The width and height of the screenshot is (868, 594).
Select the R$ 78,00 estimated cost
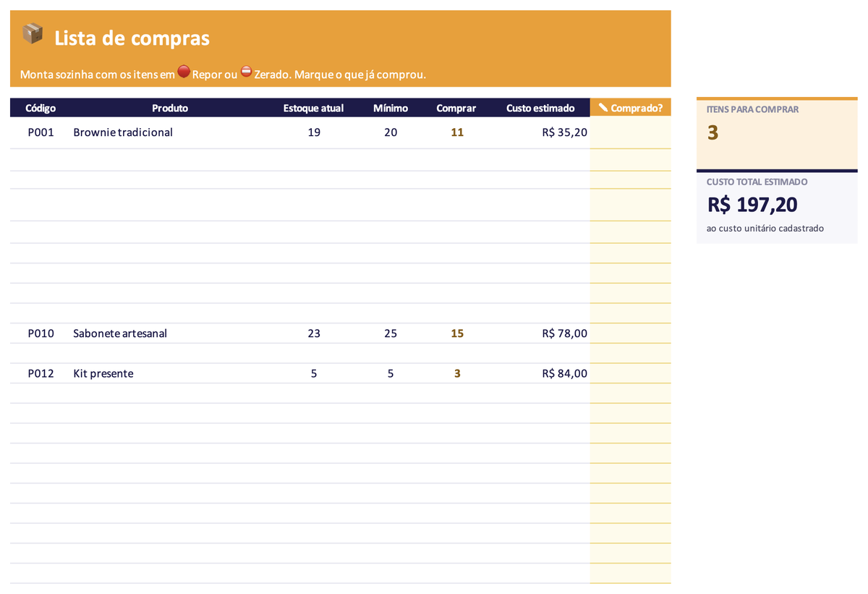564,334
